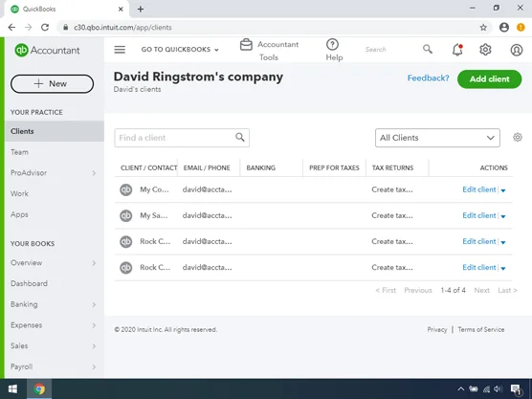Click the green Add client button

[489, 79]
